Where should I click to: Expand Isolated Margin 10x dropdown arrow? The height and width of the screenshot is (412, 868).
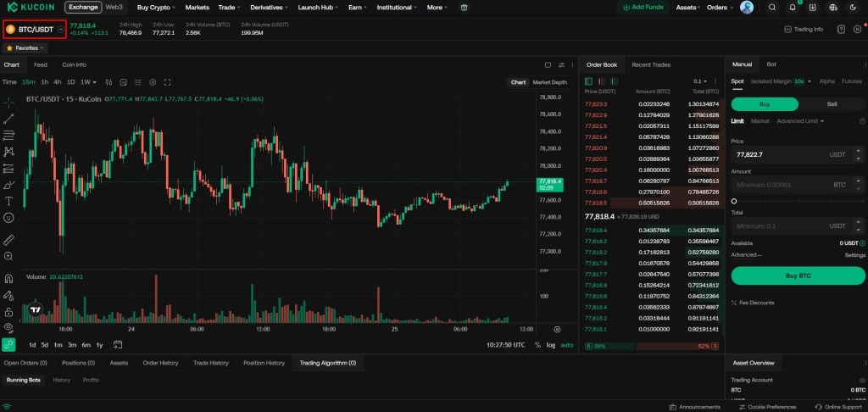[x=810, y=81]
